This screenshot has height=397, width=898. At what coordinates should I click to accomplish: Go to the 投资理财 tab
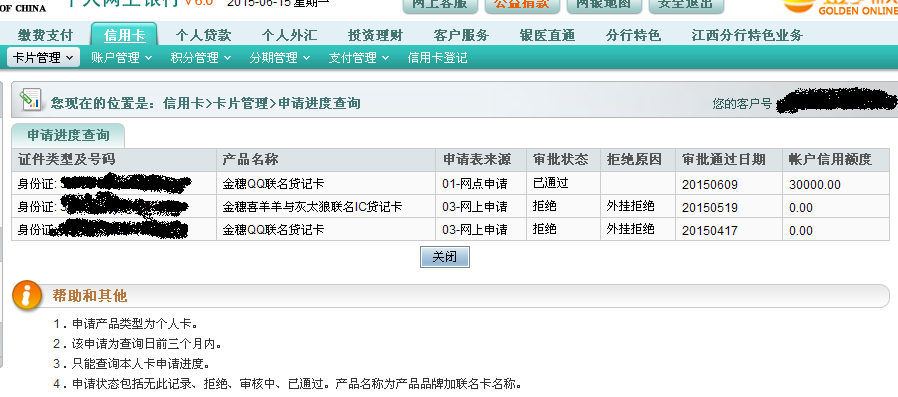[375, 36]
